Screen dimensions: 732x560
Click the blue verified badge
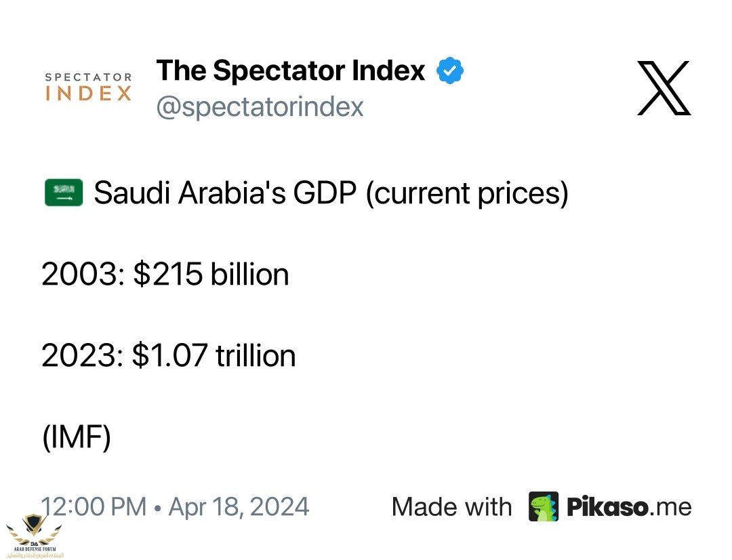[449, 71]
